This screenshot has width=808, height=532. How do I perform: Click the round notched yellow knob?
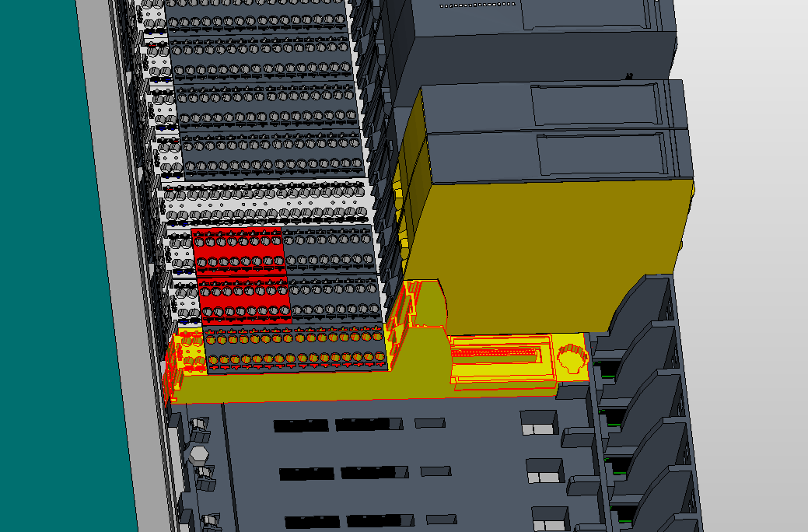(572, 359)
